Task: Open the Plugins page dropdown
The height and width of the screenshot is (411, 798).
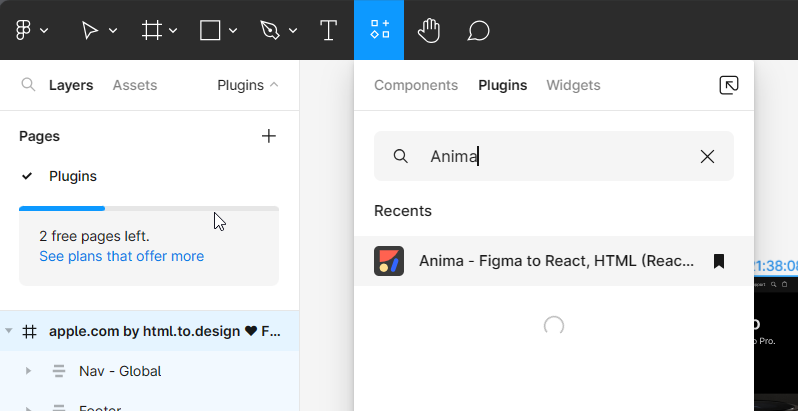Action: click(248, 85)
